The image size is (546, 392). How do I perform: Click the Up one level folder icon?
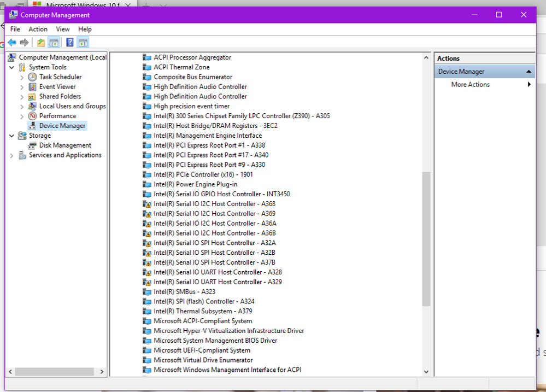(x=41, y=43)
